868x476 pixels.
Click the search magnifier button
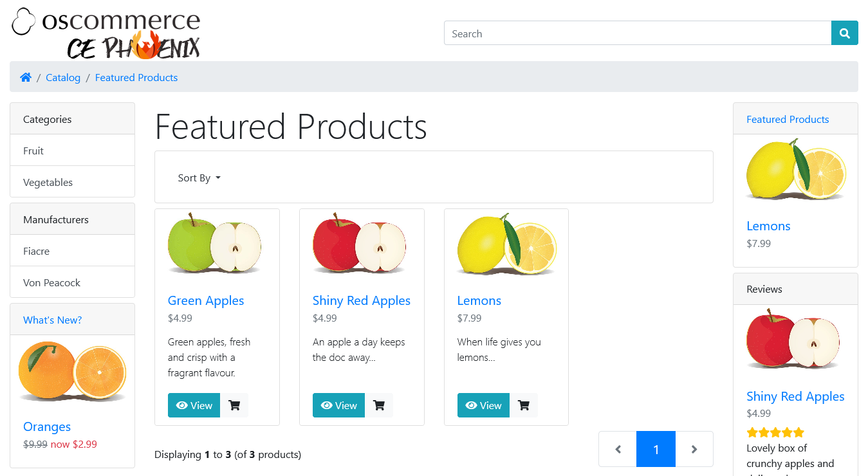coord(844,33)
